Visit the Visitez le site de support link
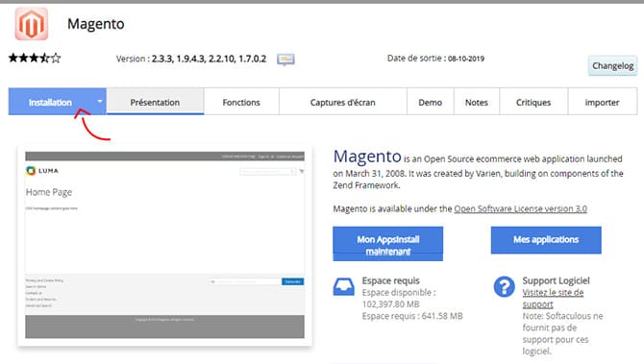 click(553, 299)
